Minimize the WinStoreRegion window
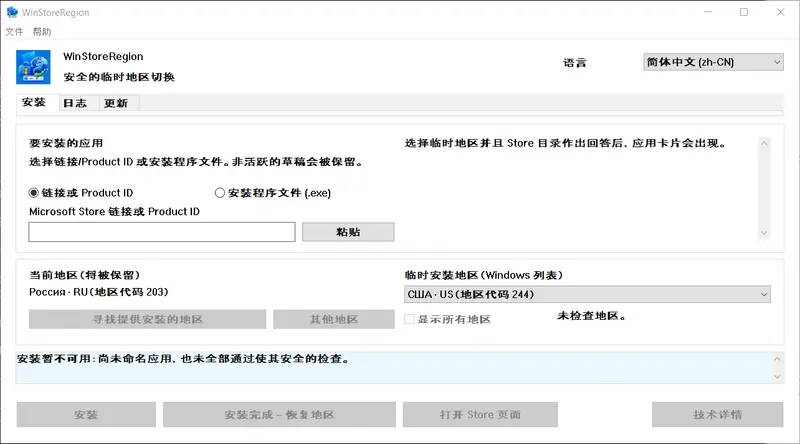 tap(708, 12)
